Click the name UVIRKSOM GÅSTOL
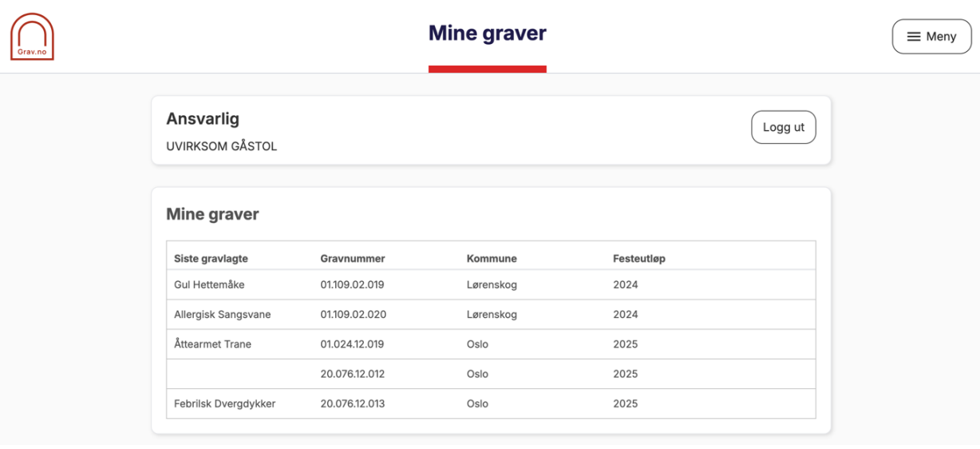 pyautogui.click(x=222, y=147)
